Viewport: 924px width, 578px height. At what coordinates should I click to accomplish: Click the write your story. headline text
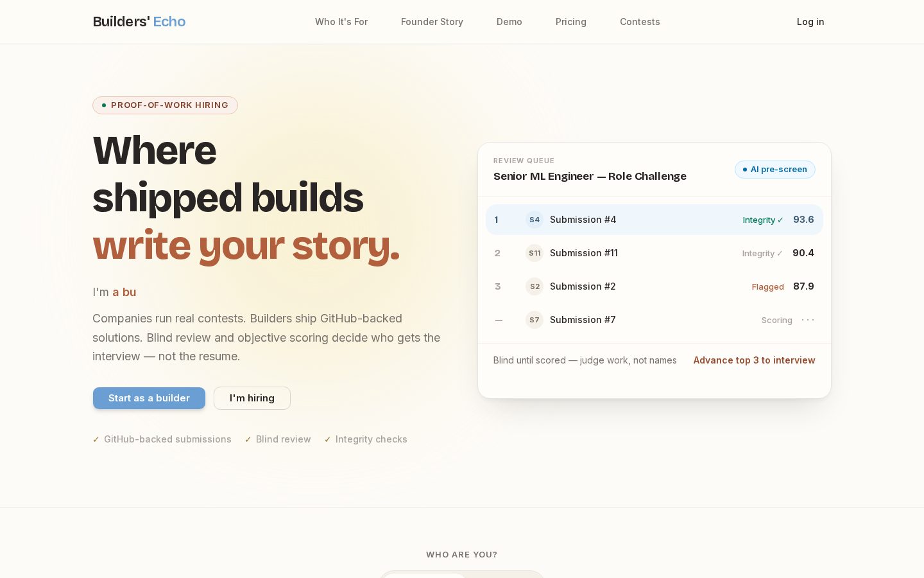pos(246,245)
